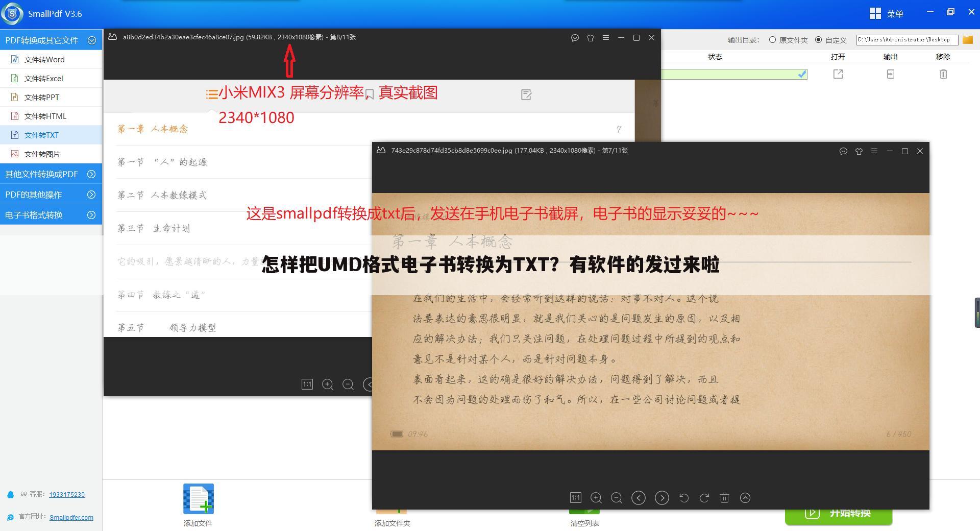Screen dimensions: 980x531
Task: Browse output folder with the folder icon
Action: tap(968, 39)
